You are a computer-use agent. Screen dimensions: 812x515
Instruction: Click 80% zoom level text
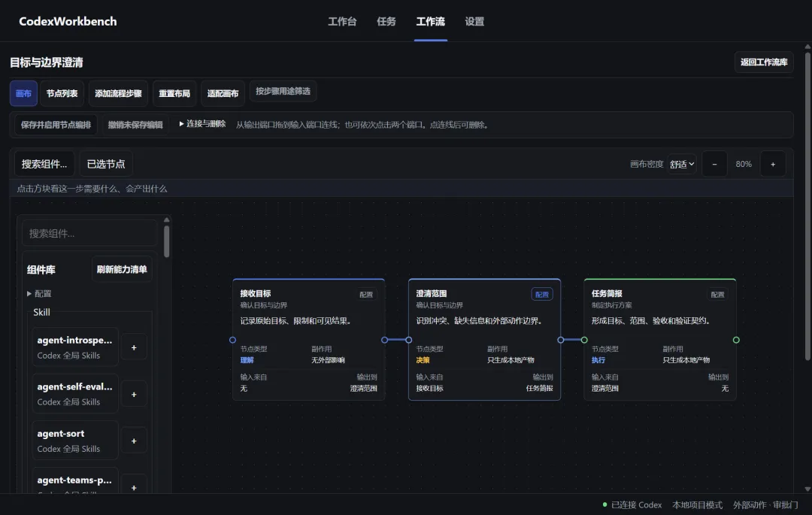[743, 164]
